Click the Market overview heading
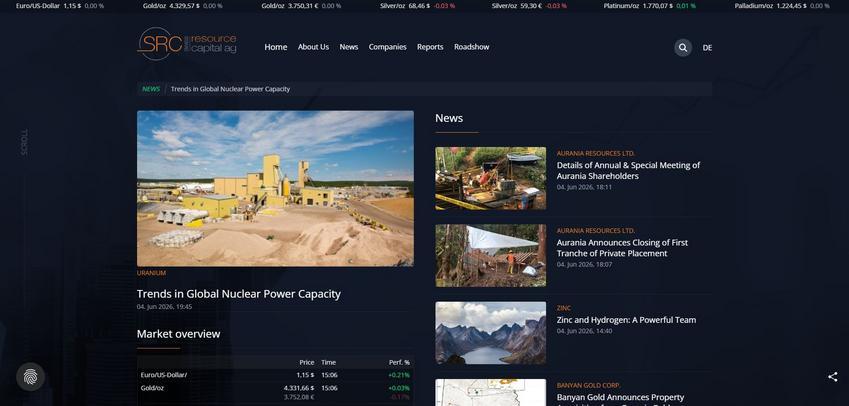Image resolution: width=849 pixels, height=406 pixels. tap(178, 334)
